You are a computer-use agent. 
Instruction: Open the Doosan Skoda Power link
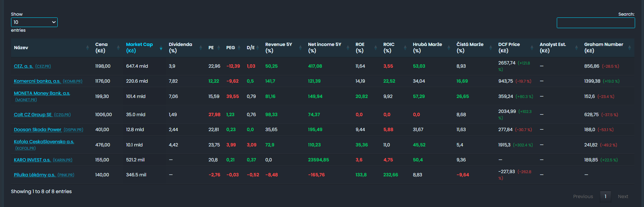(37, 130)
